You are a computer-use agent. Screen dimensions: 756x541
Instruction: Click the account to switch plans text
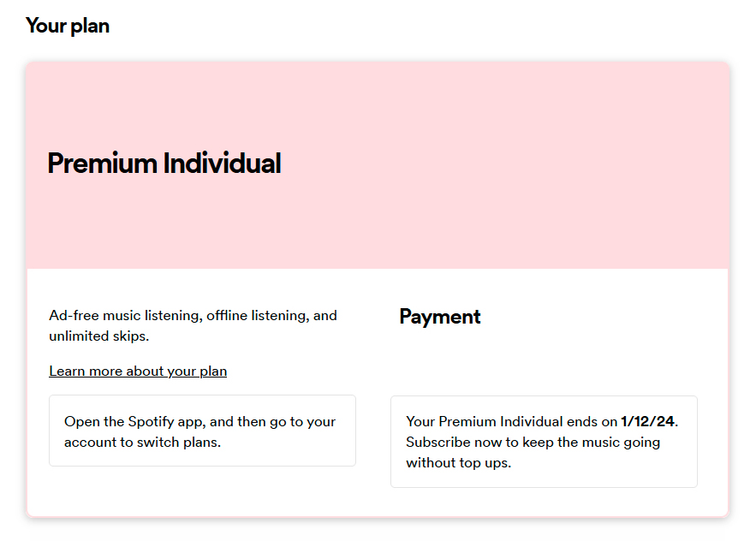point(142,443)
